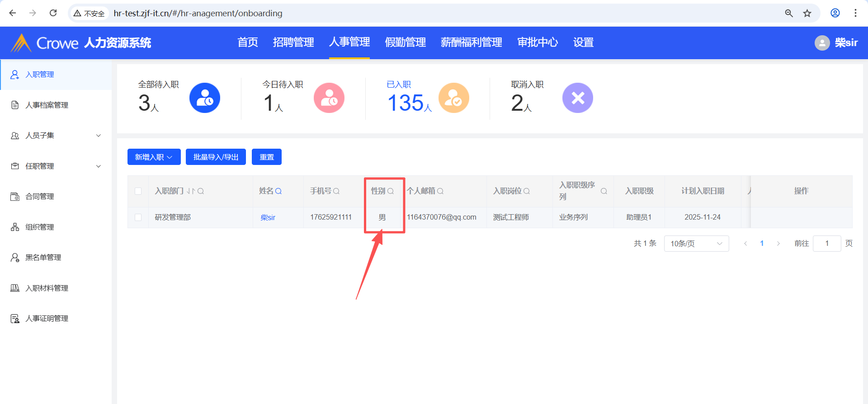Click the 人员子集 people icon
The image size is (868, 404).
15,136
